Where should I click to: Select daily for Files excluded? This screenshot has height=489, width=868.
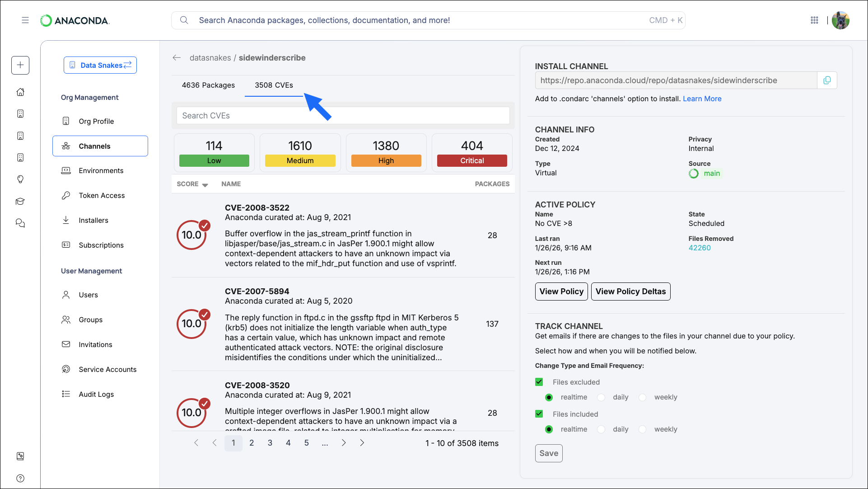601,398
